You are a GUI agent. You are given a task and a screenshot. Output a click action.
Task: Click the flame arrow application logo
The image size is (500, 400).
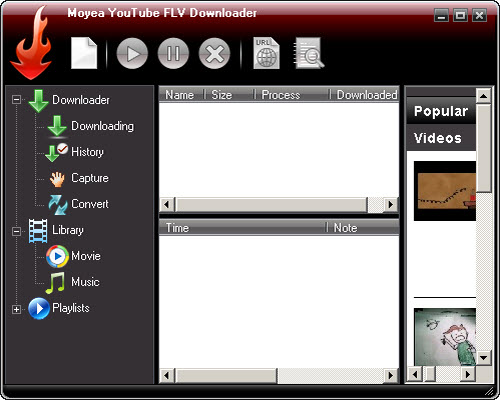(x=31, y=43)
